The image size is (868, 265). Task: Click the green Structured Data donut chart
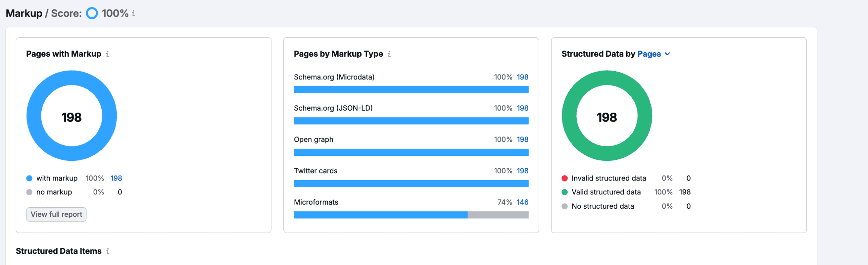569,116
